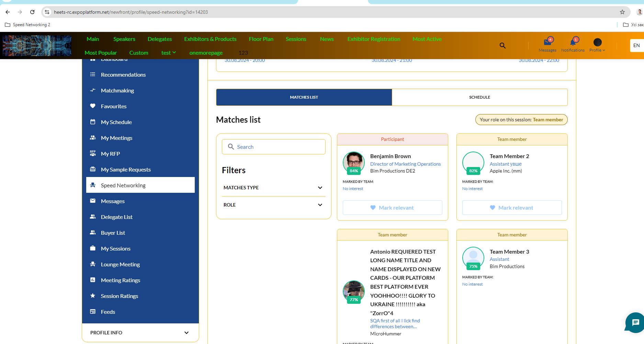
Task: Reload the page in the browser
Action: point(32,12)
